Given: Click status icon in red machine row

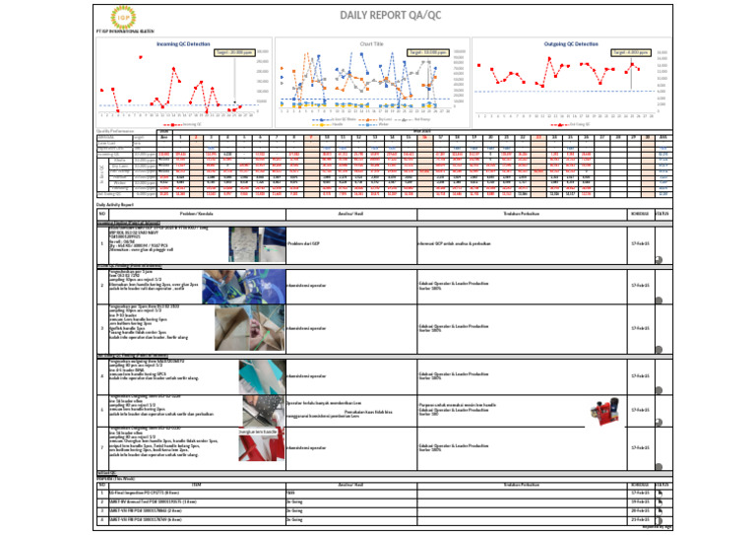Looking at the screenshot, I should click(x=660, y=422).
